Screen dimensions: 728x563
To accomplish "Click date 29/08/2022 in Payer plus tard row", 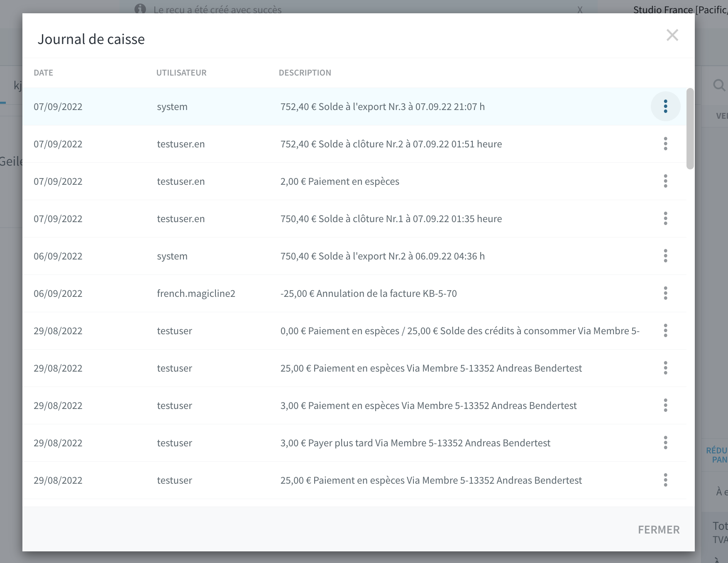I will coord(58,443).
